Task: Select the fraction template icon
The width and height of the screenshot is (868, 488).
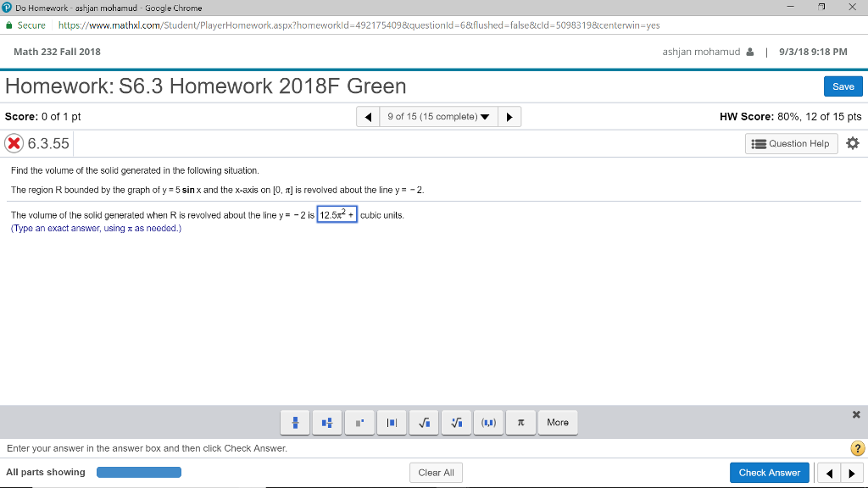Action: [295, 422]
